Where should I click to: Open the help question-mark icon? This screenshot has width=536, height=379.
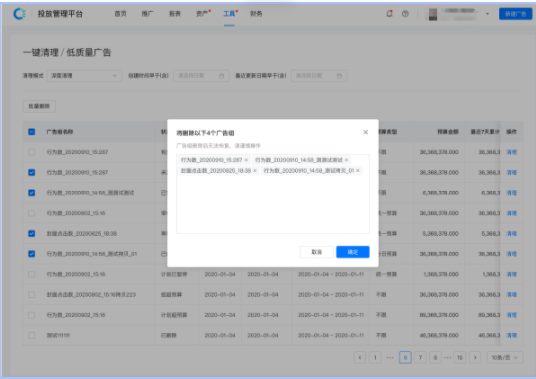[x=405, y=14]
